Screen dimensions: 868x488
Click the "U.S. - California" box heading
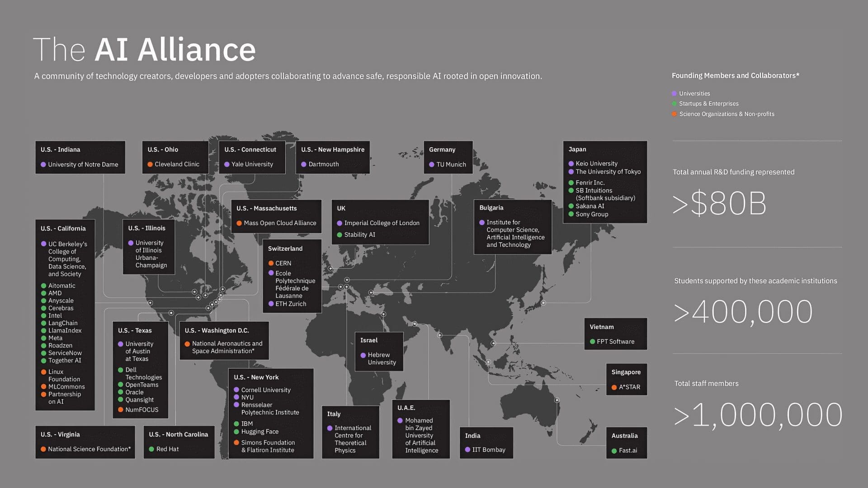click(63, 229)
